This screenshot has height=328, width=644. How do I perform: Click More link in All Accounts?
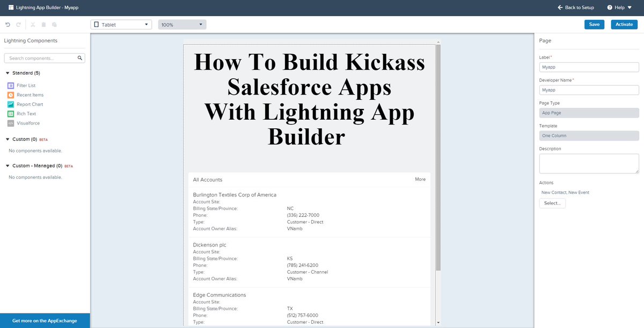(420, 179)
